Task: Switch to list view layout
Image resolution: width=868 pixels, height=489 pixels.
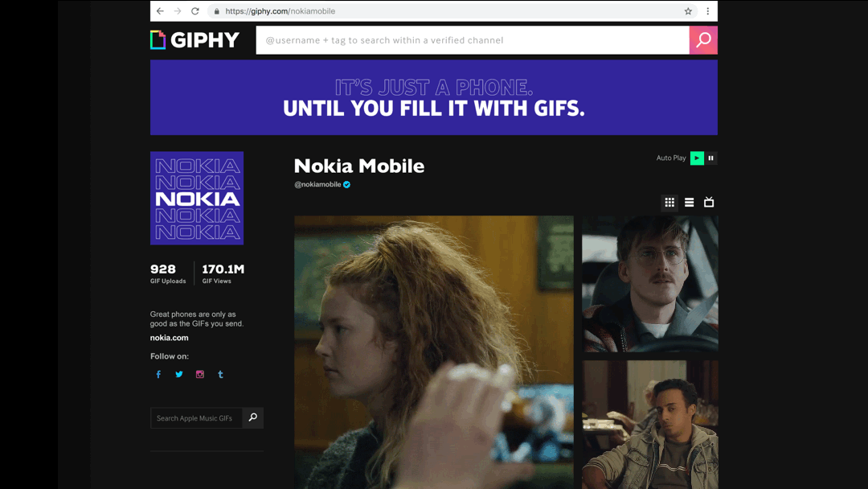Action: (690, 202)
